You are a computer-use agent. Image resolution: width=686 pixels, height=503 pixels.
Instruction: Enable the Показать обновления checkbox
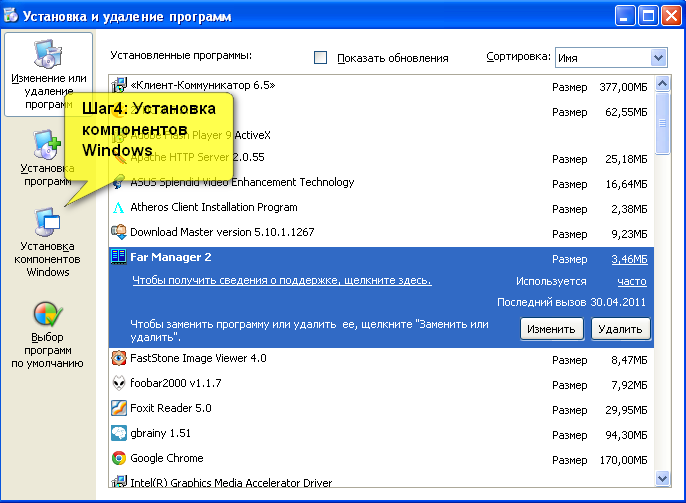click(320, 57)
